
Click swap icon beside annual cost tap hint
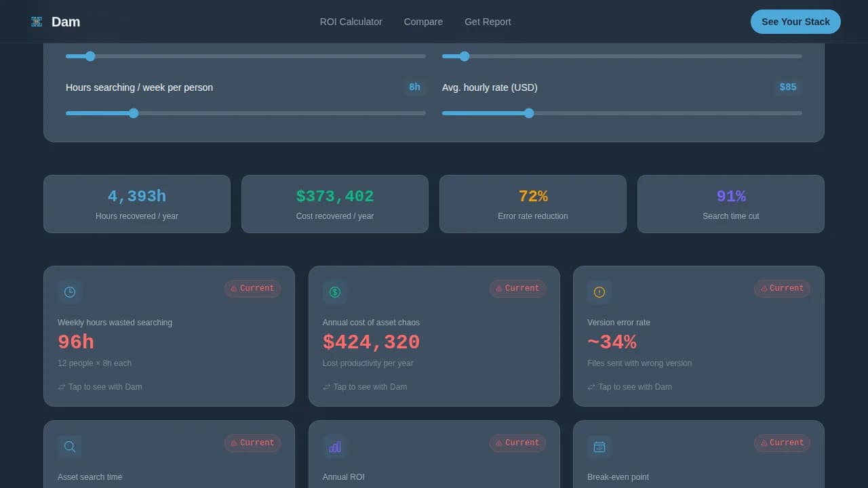(x=327, y=387)
